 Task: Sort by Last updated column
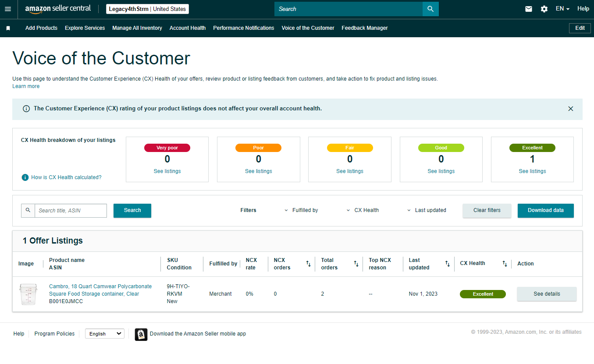(448, 264)
